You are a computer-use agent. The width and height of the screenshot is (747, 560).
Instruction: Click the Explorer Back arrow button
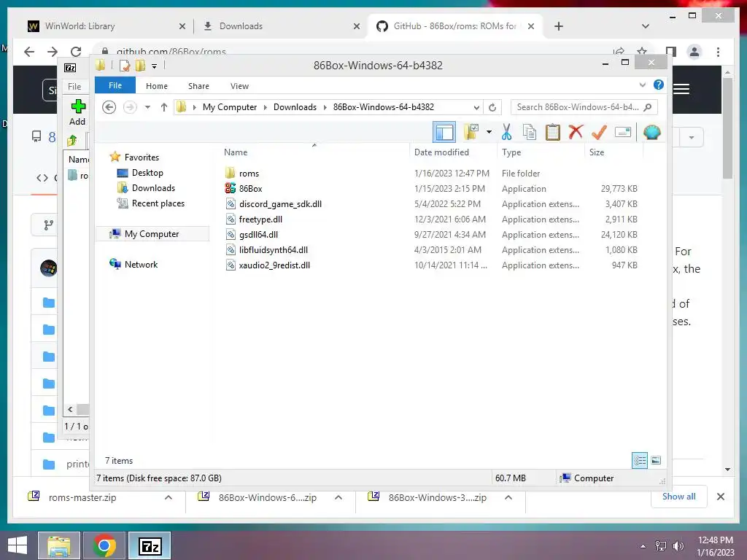coord(109,107)
